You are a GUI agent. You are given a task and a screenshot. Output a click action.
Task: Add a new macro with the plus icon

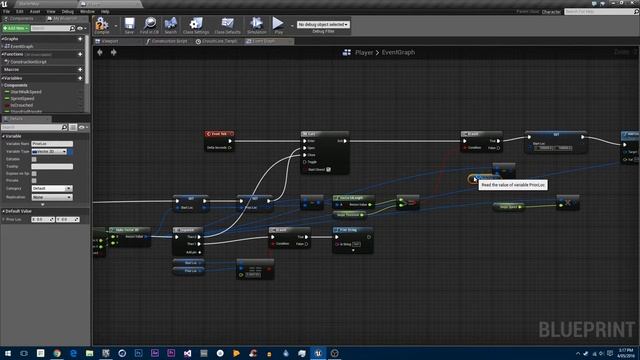pos(80,69)
